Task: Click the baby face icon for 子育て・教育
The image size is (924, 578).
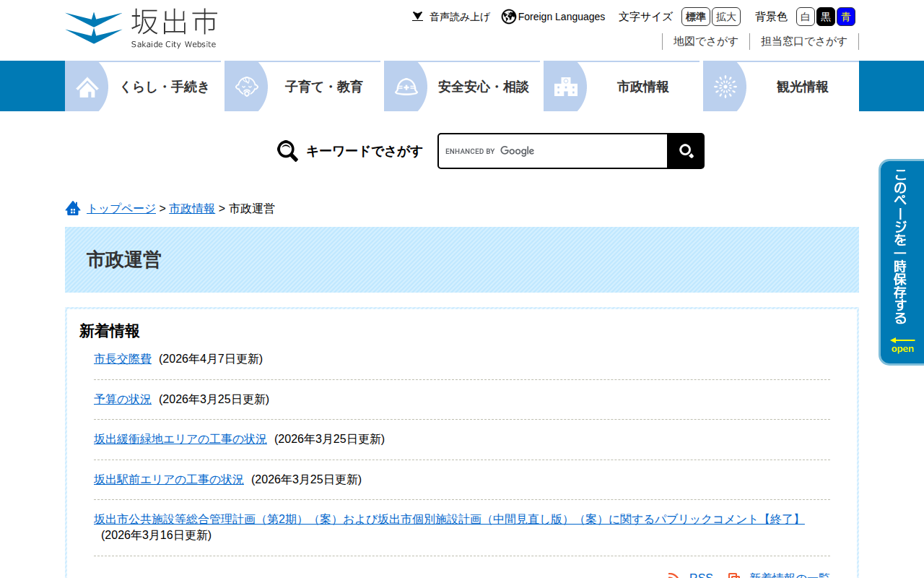Action: coord(247,87)
